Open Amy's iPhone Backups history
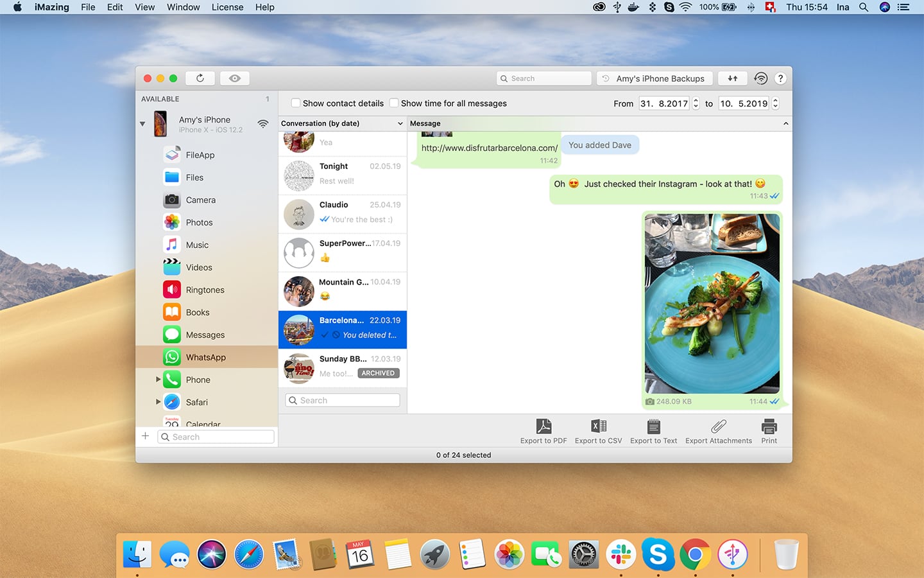This screenshot has height=578, width=924. (x=655, y=78)
